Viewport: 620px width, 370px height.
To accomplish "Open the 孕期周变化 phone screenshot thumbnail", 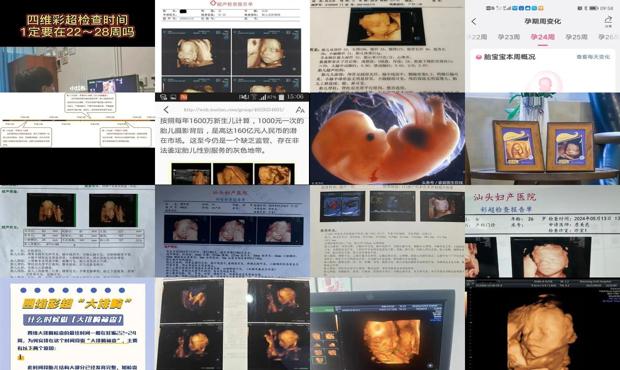I will (x=542, y=46).
